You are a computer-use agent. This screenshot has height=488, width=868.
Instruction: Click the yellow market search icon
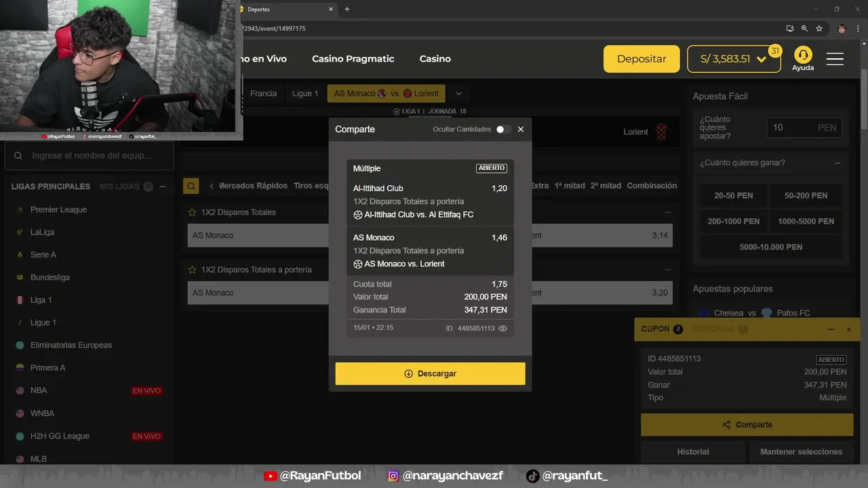point(191,186)
